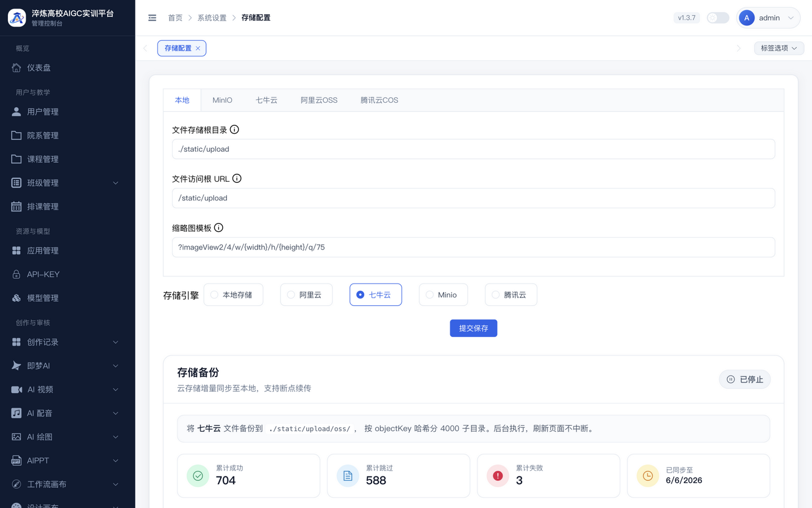Expand the AIPPT submenu chevron

[x=116, y=461]
